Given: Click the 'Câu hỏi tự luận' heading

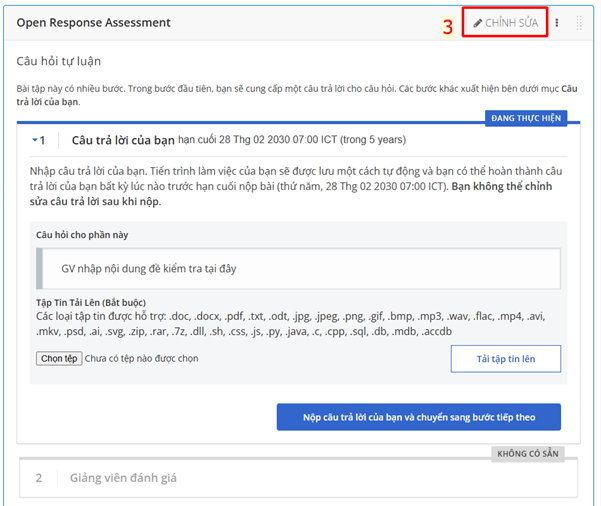Looking at the screenshot, I should (x=59, y=62).
